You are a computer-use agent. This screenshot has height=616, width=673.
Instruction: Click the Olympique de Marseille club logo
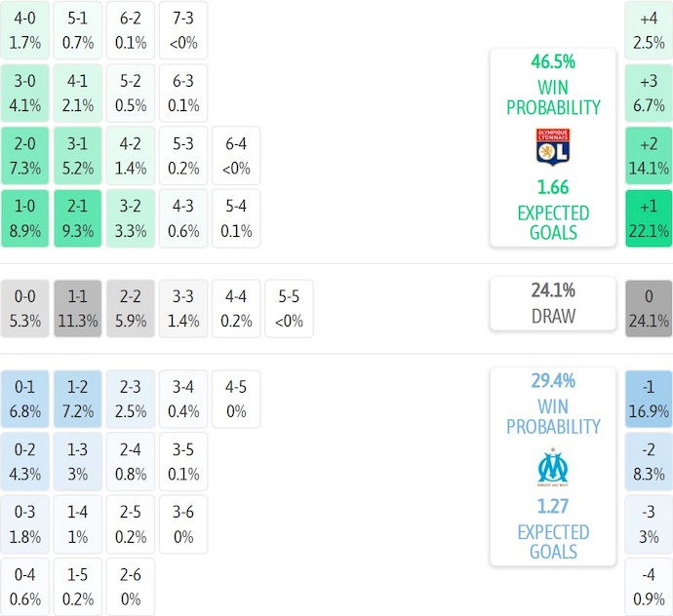click(x=553, y=467)
